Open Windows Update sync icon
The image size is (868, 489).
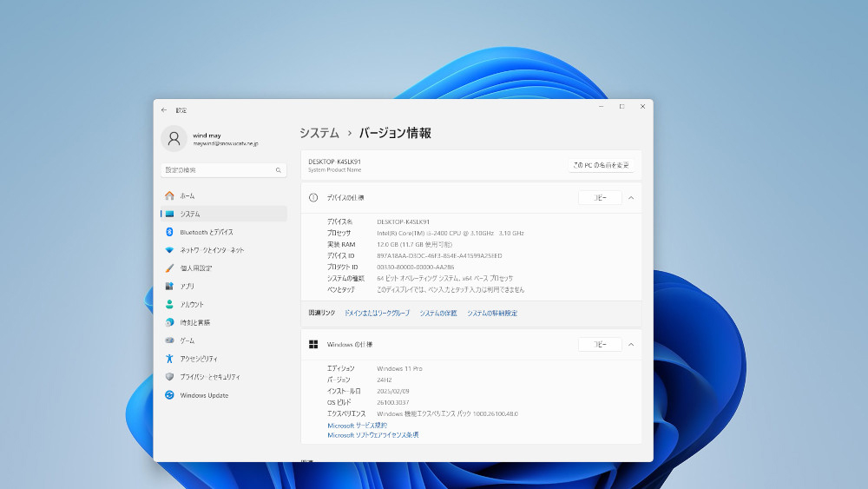169,395
